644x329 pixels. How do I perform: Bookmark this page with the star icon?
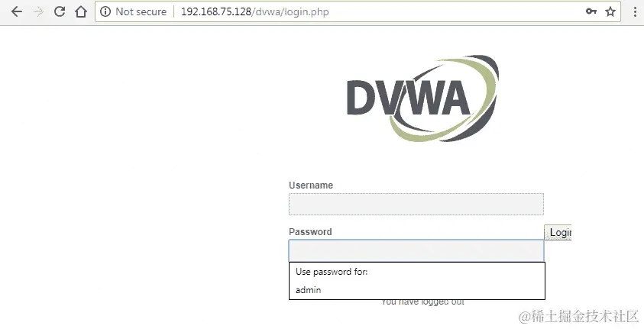tap(610, 11)
